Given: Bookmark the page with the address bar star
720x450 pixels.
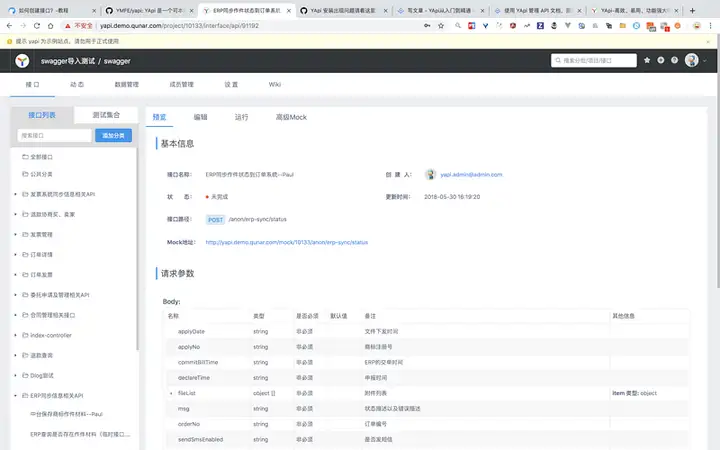Looking at the screenshot, I should point(441,26).
